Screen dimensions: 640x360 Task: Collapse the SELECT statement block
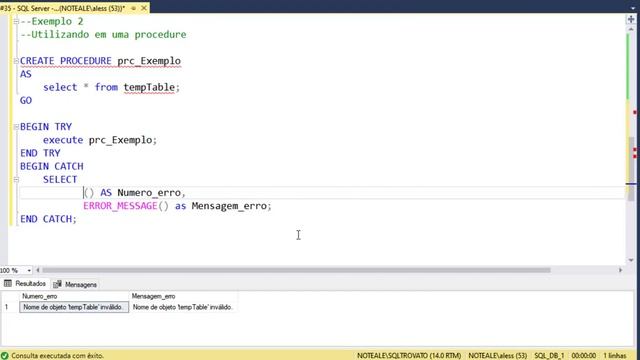16,180
